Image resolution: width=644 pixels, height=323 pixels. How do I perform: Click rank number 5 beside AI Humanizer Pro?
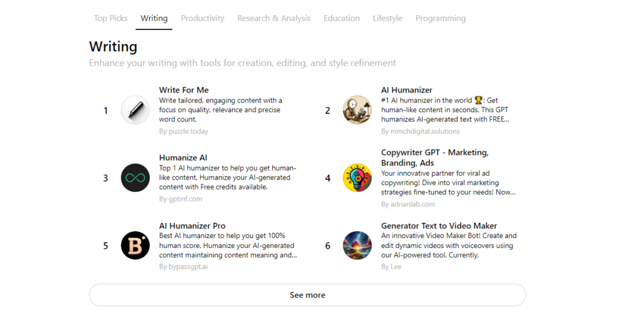pos(106,246)
